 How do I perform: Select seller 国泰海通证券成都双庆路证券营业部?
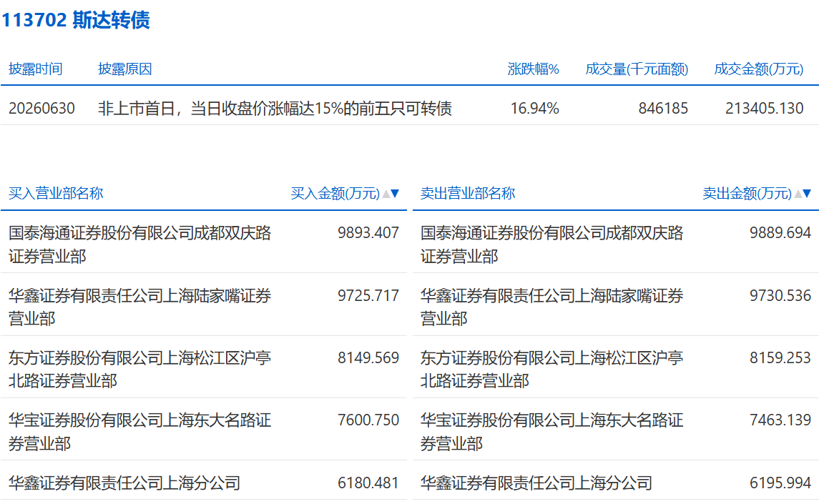[x=551, y=244]
